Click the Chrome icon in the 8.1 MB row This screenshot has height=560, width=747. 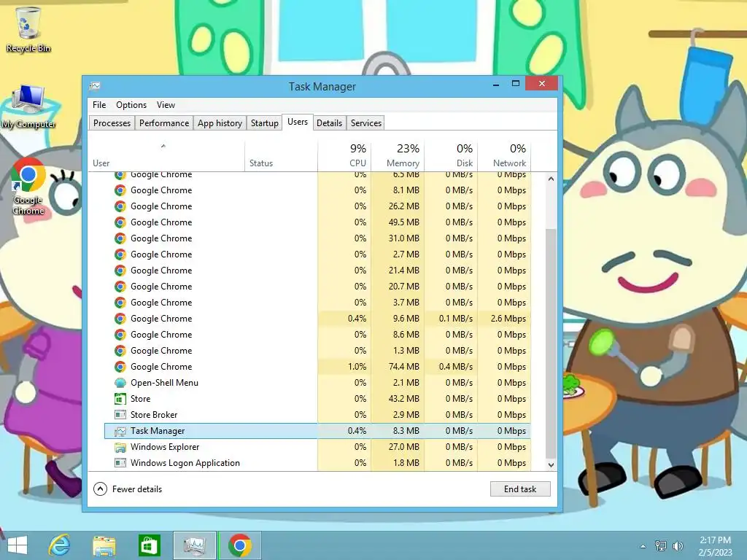point(120,190)
